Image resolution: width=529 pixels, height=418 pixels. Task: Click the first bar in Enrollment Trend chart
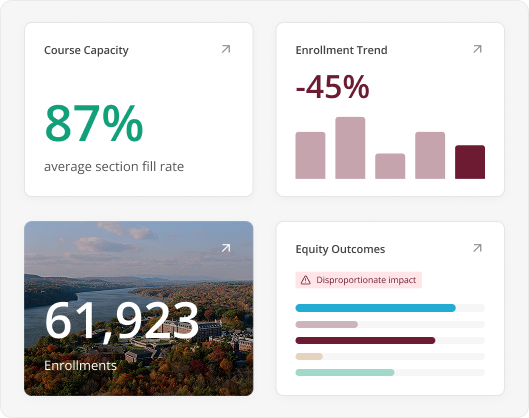pos(310,155)
